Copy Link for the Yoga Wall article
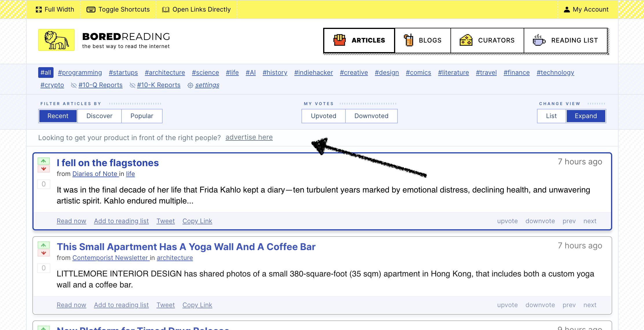 [x=197, y=305]
